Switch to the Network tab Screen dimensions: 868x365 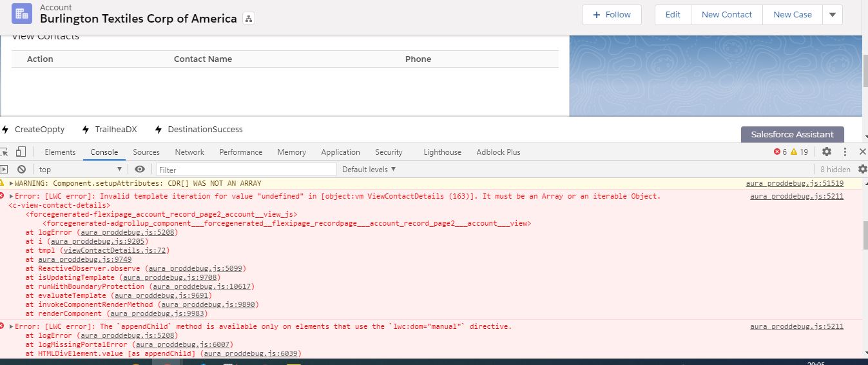189,152
